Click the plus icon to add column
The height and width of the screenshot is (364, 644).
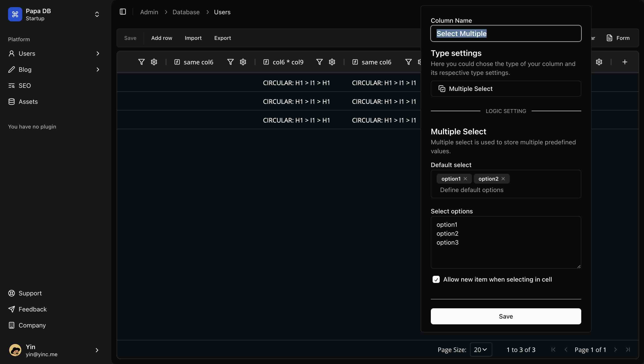click(624, 62)
